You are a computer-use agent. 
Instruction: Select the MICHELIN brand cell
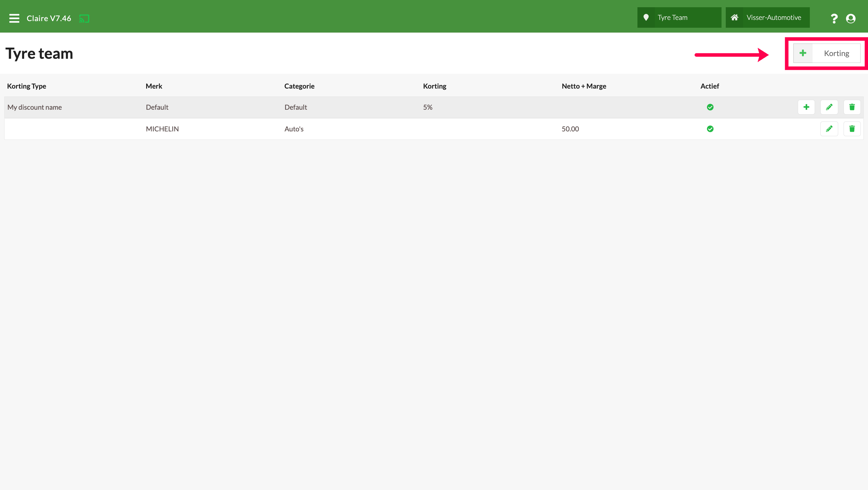click(162, 129)
